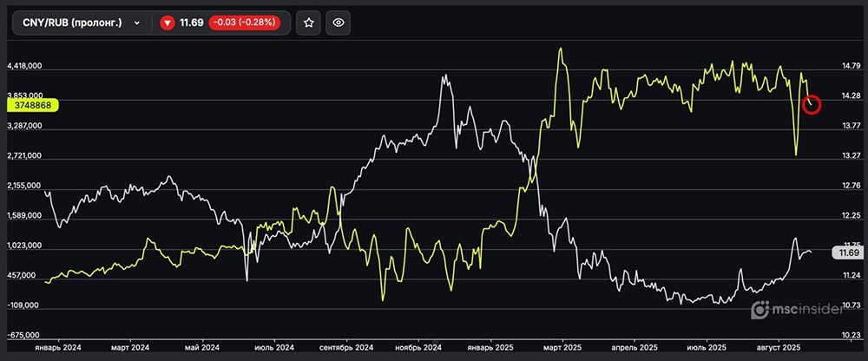This screenshot has height=361, width=868.
Task: Click the 10.23 right axis label
Action: (851, 335)
